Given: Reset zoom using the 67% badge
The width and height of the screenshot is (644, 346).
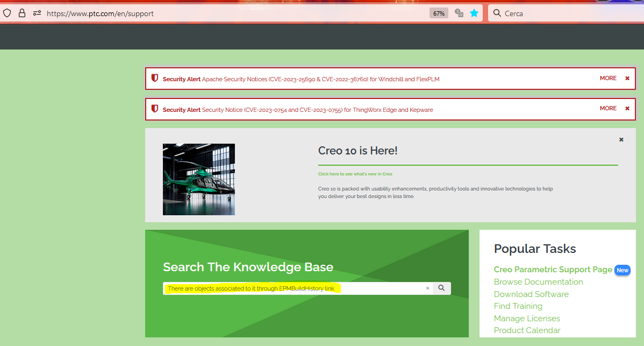Looking at the screenshot, I should coord(438,12).
